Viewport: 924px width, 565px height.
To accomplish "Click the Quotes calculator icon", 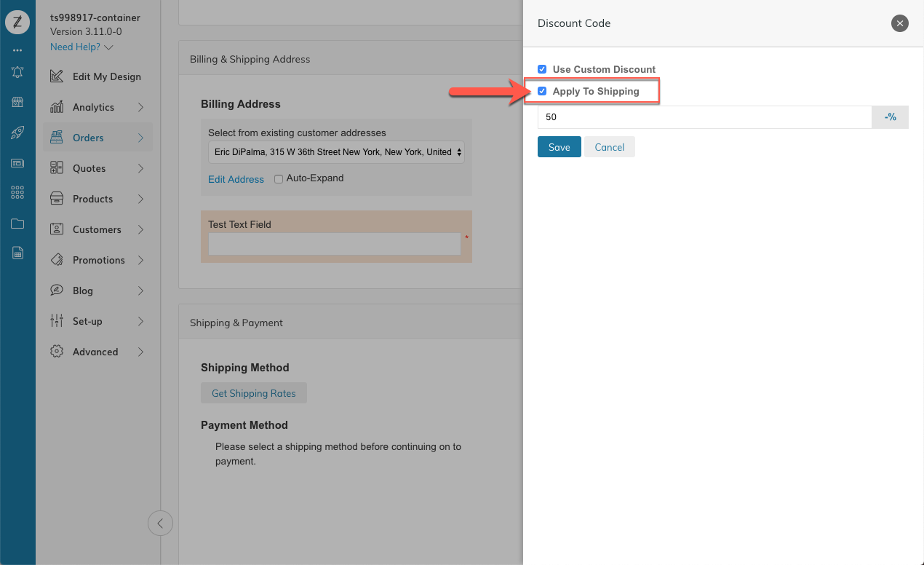I will point(57,168).
